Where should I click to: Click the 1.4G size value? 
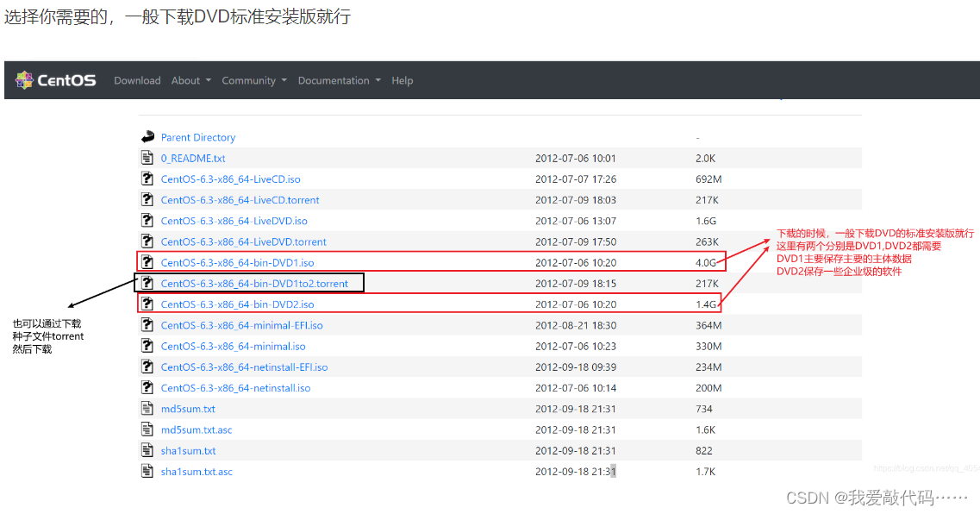tap(706, 304)
